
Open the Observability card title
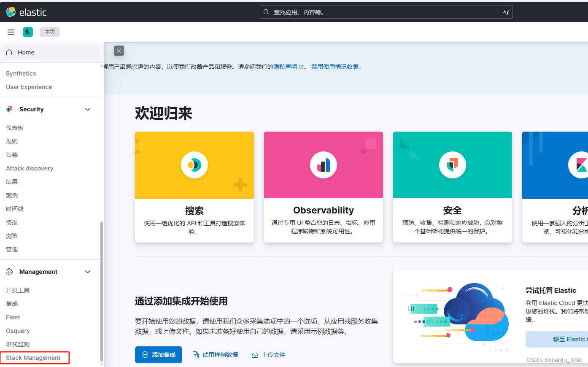[x=324, y=210]
